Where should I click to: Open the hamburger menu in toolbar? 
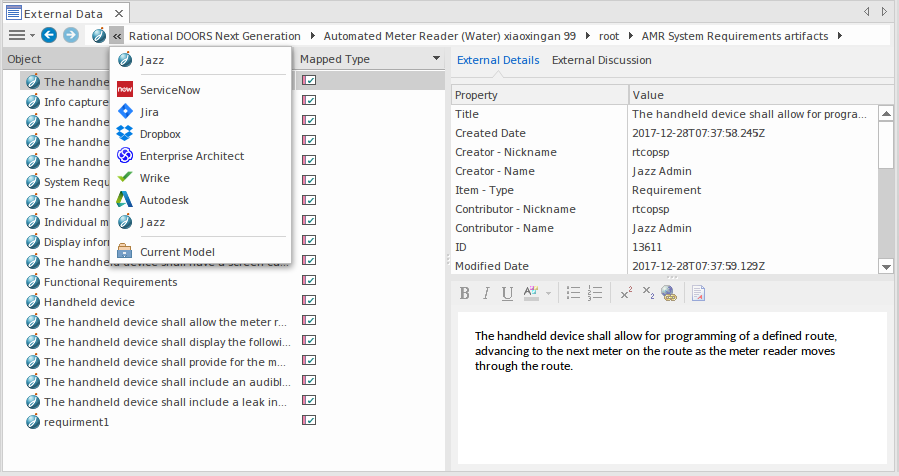point(17,36)
